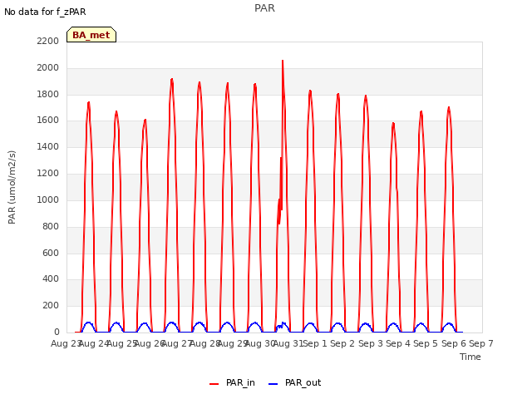The image size is (532, 399).
Task: Click the Sep 2 x-axis label
Action: tap(342, 343)
